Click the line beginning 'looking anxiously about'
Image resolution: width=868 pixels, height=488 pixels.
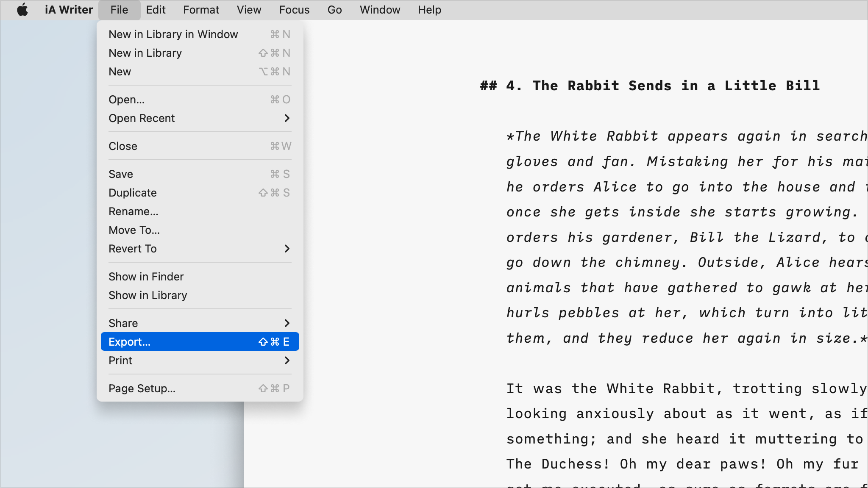[x=687, y=413]
